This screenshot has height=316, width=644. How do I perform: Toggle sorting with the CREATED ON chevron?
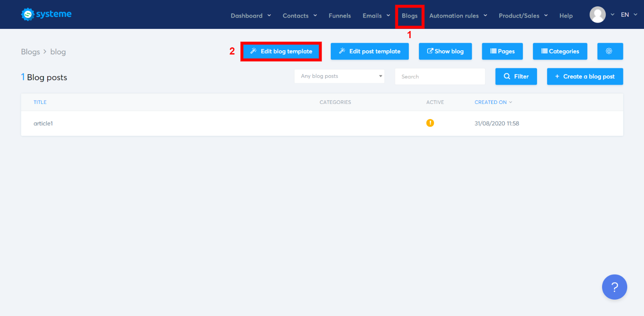511,102
